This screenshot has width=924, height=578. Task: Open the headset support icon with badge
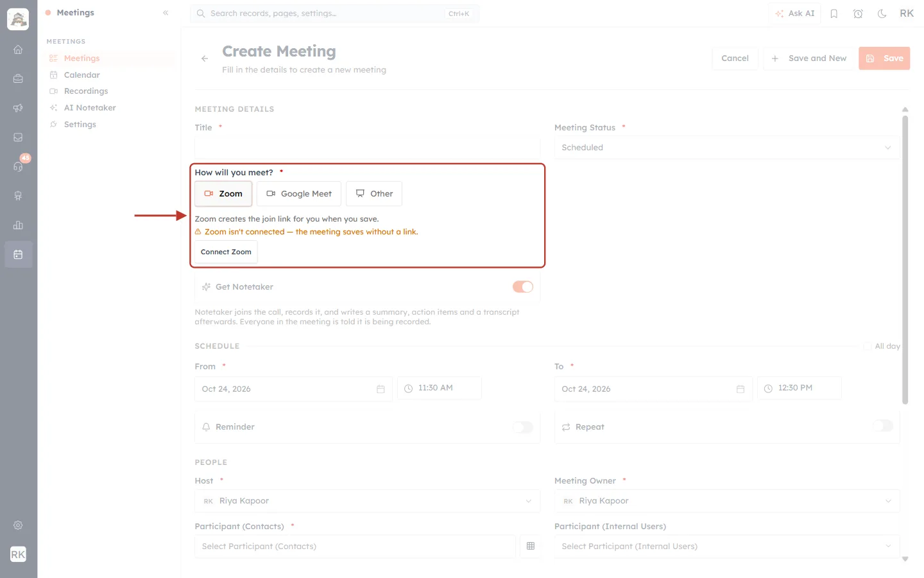coord(18,166)
